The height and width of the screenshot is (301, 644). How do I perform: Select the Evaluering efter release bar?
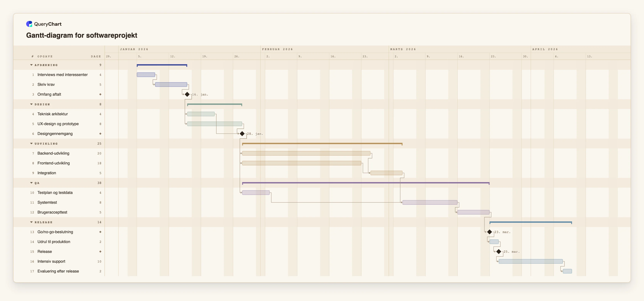click(x=568, y=271)
